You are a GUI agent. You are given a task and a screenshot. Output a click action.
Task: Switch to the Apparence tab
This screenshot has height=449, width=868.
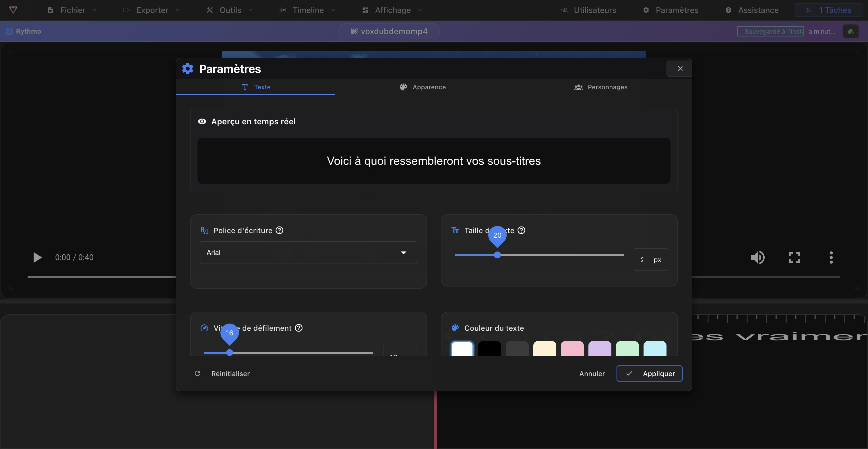coord(423,87)
